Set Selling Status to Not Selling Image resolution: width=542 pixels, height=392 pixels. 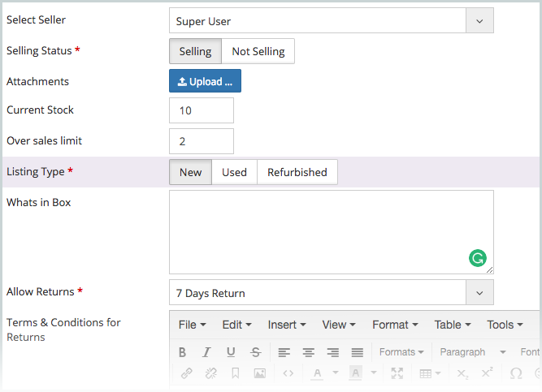(x=258, y=51)
